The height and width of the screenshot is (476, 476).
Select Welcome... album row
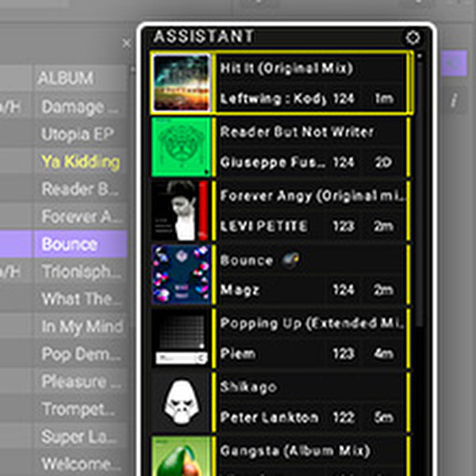click(80, 464)
